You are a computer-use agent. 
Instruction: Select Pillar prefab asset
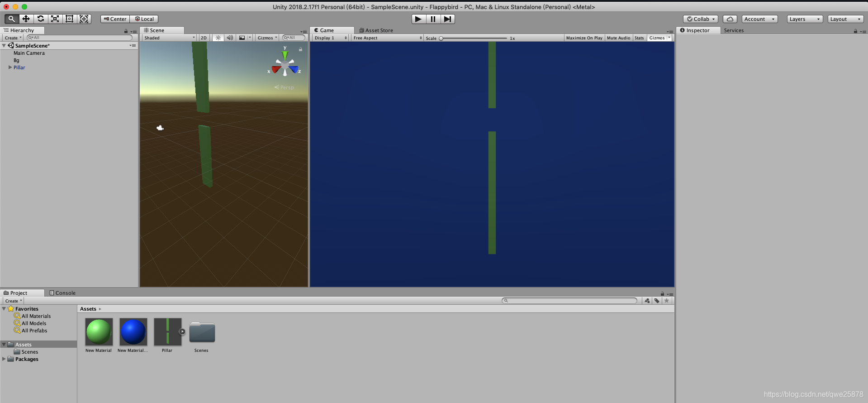pos(167,332)
